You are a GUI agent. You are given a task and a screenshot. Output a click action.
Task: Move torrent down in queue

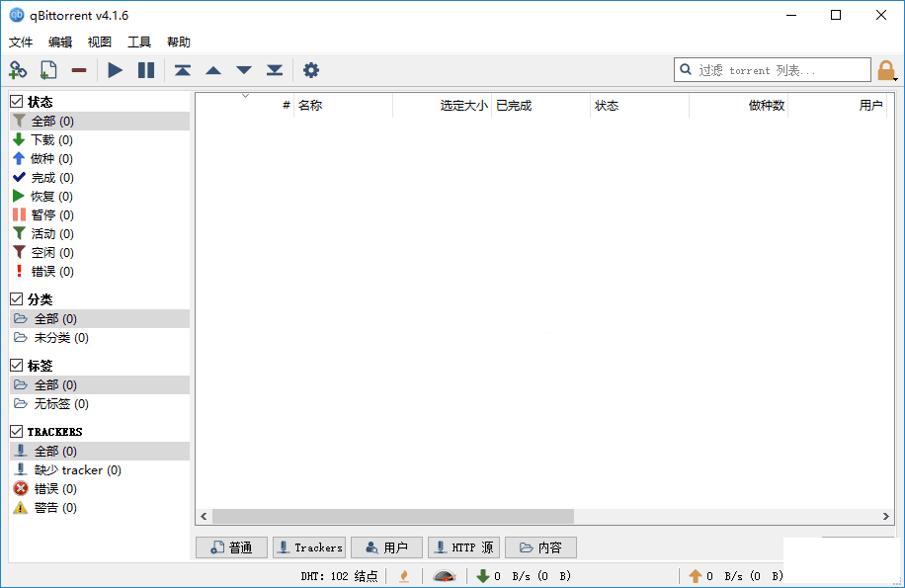point(244,70)
